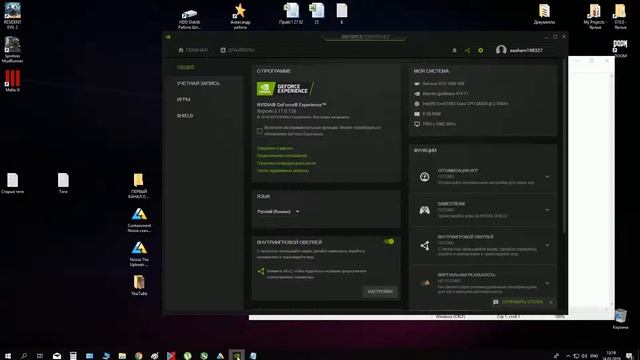Screen dimensions: 640x360
Task: Open the DOOM desktop shortcut
Action: (x=620, y=49)
